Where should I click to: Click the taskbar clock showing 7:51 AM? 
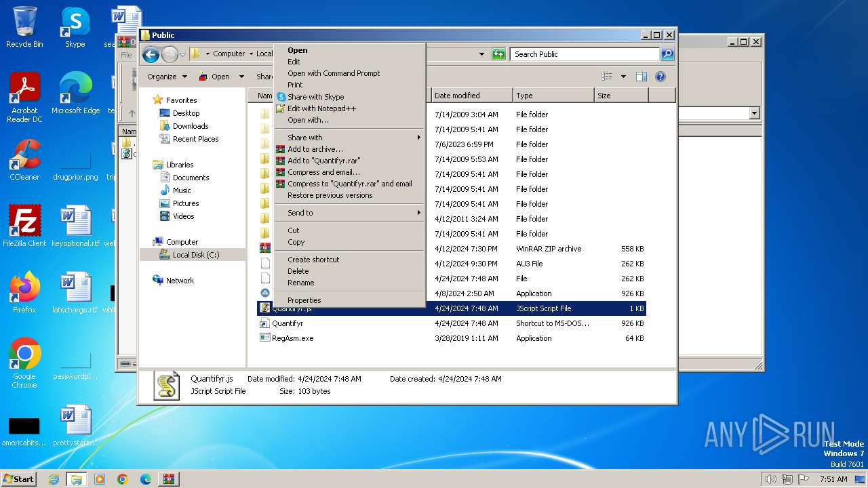pos(833,479)
